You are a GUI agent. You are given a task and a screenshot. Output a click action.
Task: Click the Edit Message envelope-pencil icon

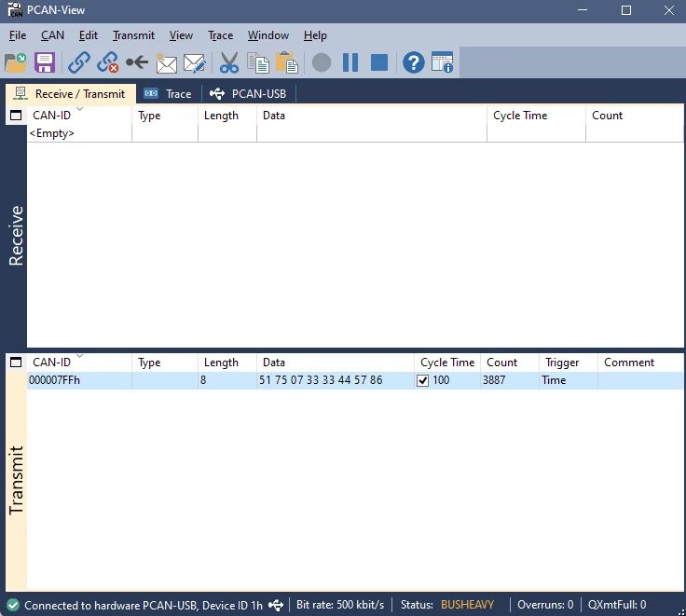pyautogui.click(x=195, y=62)
